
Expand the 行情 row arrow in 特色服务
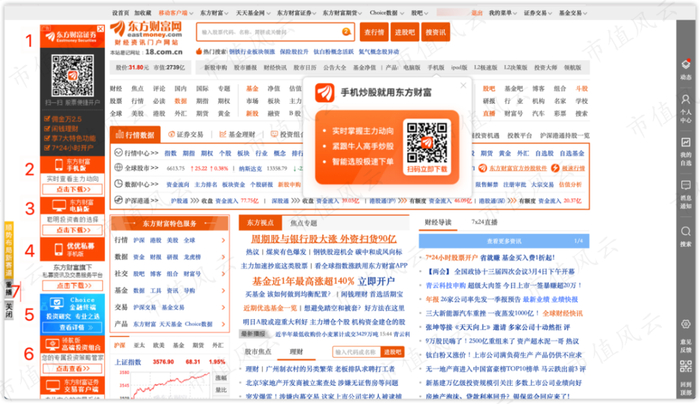[x=223, y=241]
